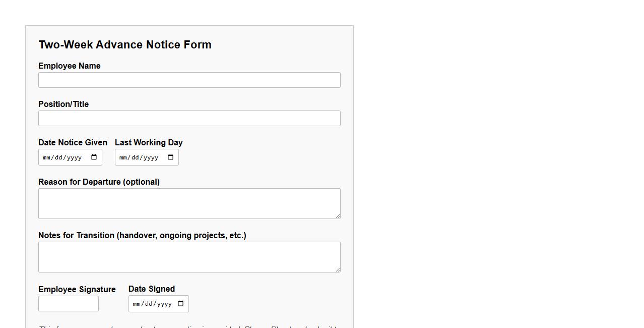Select the day segment in Last Working Day
The width and height of the screenshot is (644, 328).
point(135,157)
